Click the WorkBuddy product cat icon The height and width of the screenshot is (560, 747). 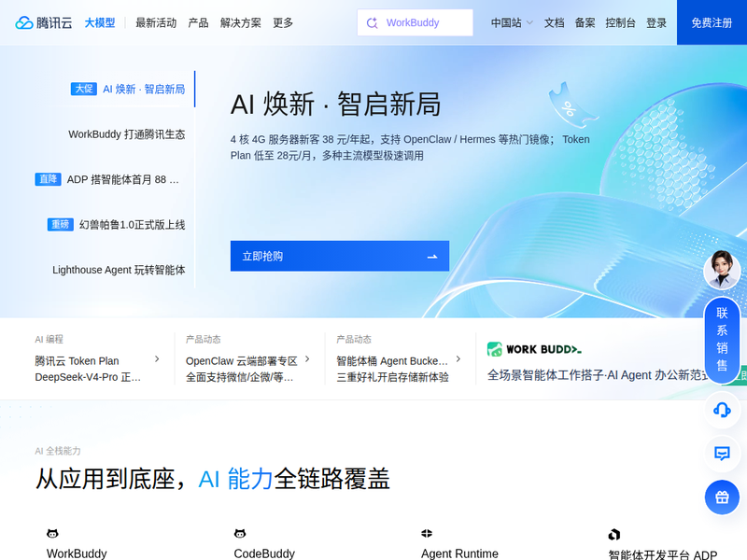tap(52, 533)
